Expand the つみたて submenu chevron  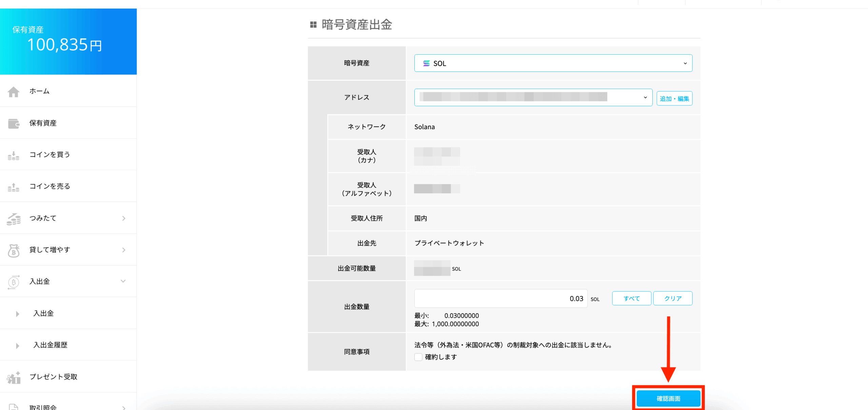point(124,218)
